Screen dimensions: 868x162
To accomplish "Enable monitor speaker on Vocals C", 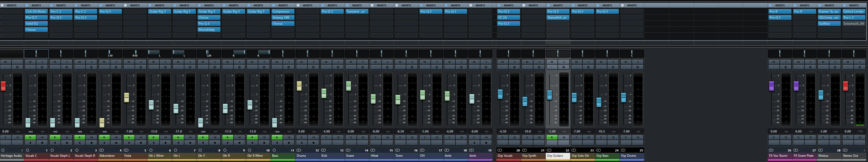I will click(x=30, y=143).
